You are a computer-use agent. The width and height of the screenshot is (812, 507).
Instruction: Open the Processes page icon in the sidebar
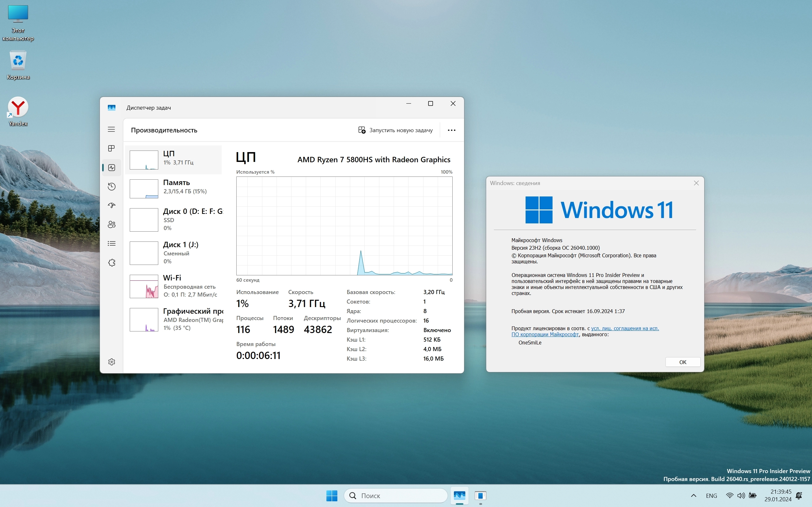tap(111, 148)
